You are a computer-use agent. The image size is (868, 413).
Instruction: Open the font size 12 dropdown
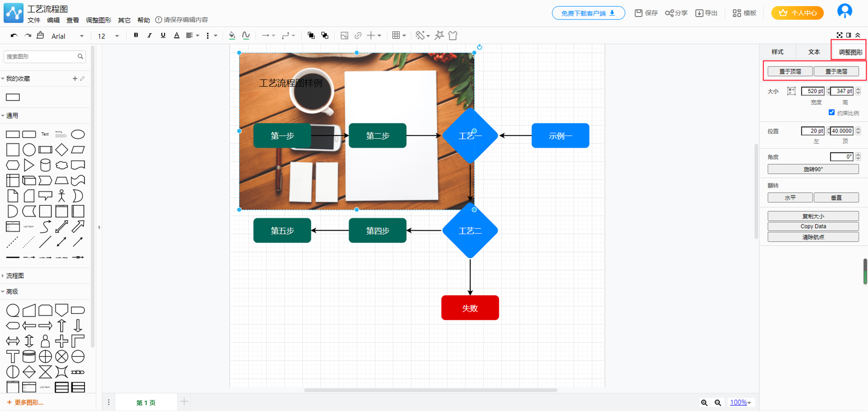108,36
